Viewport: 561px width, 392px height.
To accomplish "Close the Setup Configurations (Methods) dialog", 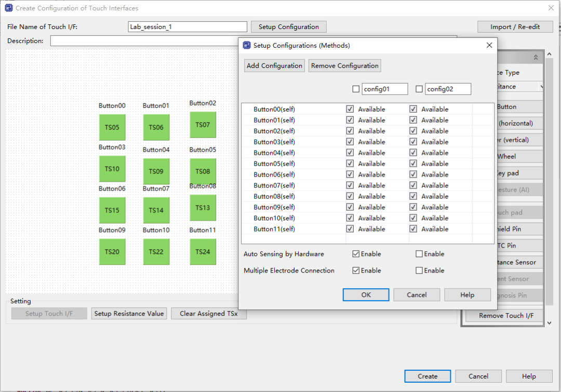I will (489, 45).
